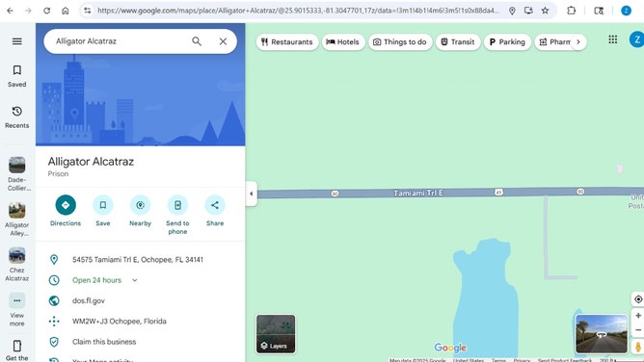Share the Alligator Alcatraz location
Screen dimensions: 644x362
coord(215,211)
